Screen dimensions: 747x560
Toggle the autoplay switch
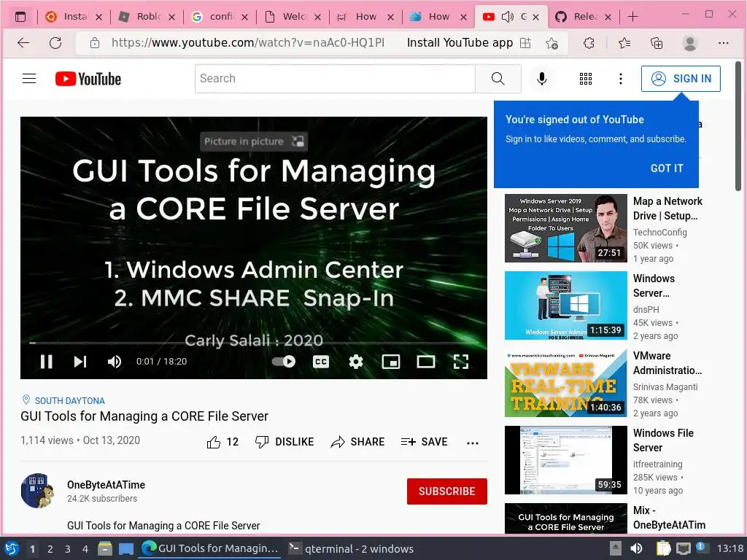284,362
